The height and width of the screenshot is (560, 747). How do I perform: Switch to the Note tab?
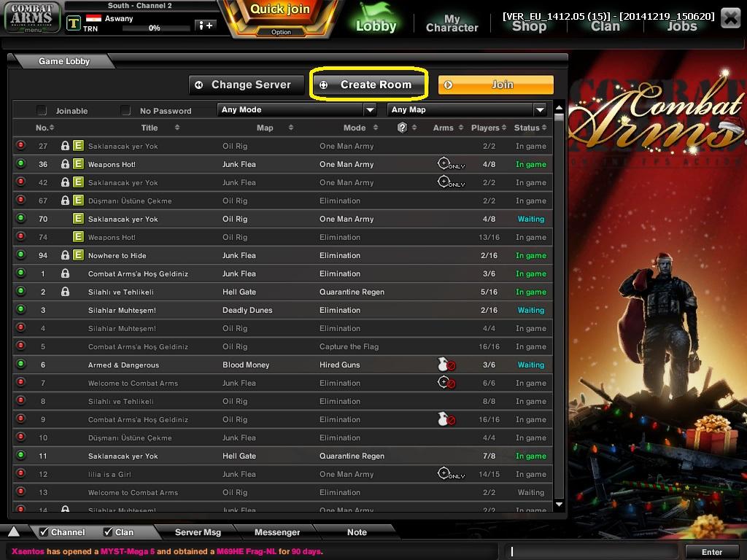356,532
